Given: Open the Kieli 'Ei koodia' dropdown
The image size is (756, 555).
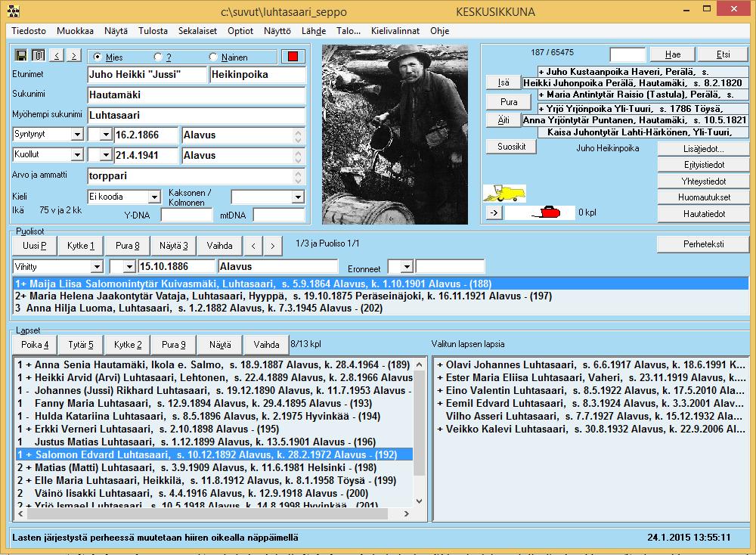Looking at the screenshot, I should coord(154,197).
